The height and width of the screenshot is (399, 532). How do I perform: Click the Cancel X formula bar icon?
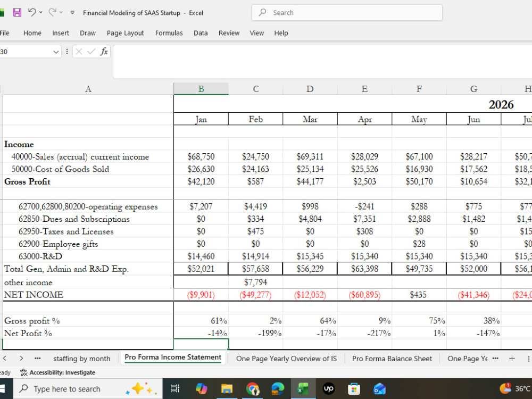pyautogui.click(x=79, y=52)
